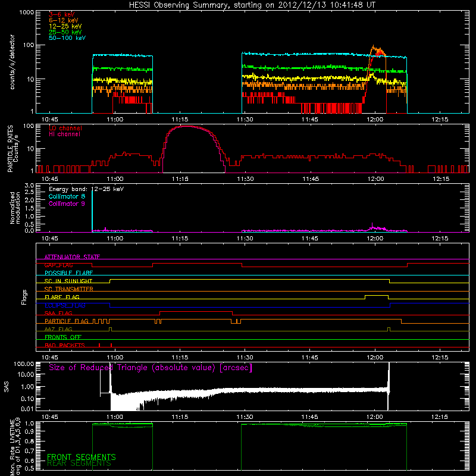
Task: Select the BAD_PACKETS flag label
Action: click(65, 345)
